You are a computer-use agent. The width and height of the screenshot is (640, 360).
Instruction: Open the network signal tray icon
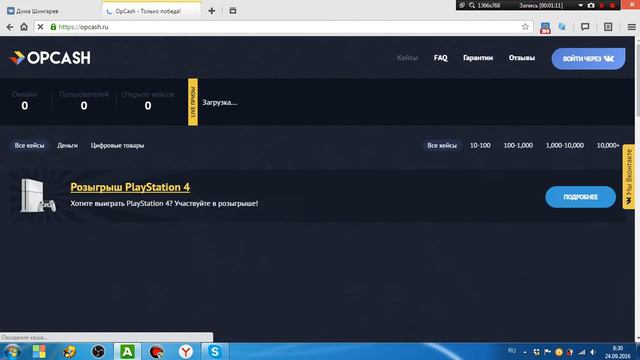(582, 352)
